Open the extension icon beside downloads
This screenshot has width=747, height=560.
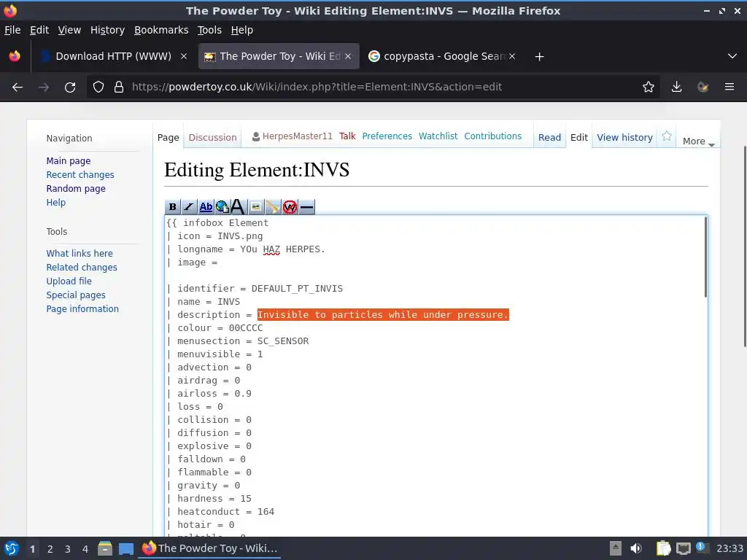[x=703, y=87]
